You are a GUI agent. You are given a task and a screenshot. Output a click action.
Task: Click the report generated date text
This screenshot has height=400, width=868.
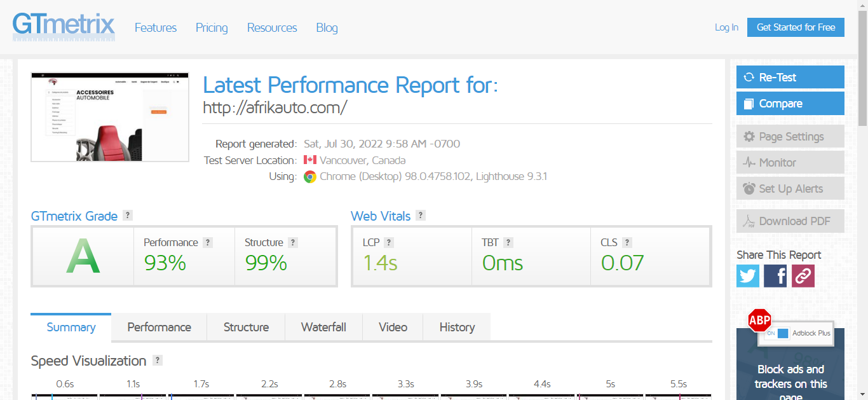tap(382, 144)
